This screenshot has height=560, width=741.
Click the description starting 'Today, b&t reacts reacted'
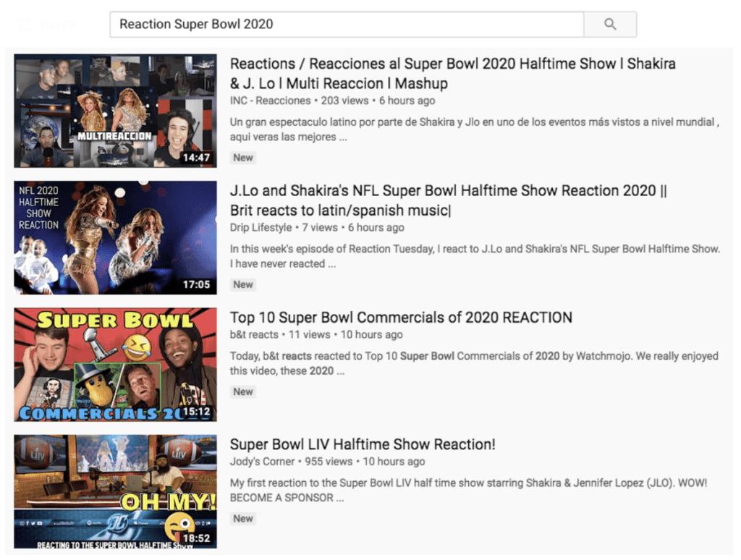click(474, 363)
